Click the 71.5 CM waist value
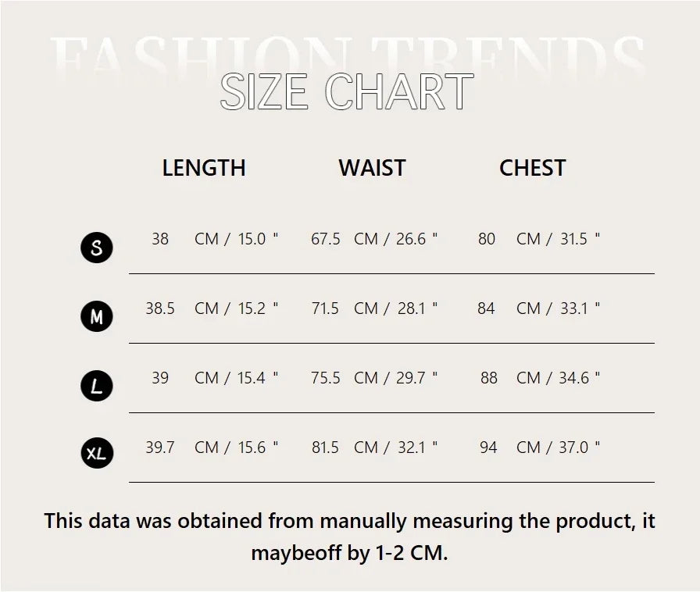This screenshot has width=700, height=592. coord(325,308)
